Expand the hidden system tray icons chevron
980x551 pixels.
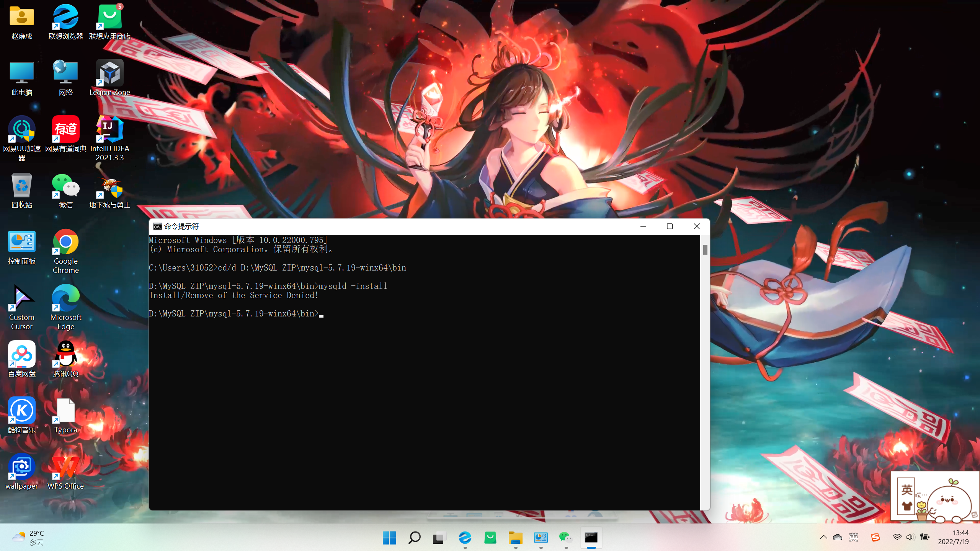click(823, 537)
